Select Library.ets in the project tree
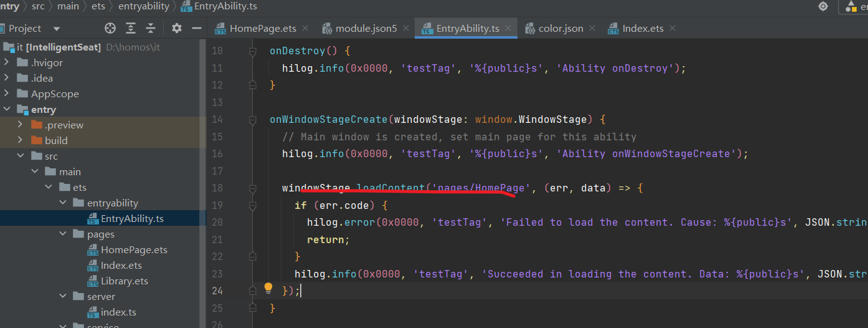 [125, 281]
